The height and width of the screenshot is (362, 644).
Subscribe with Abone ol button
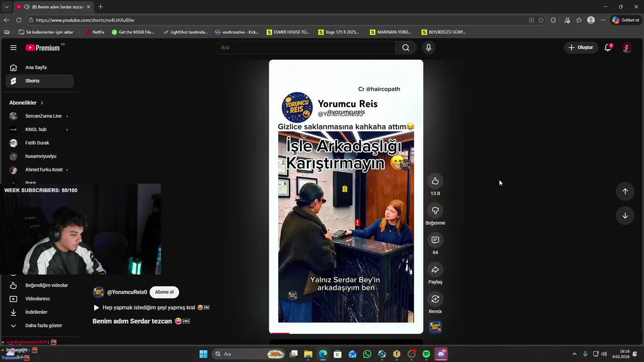tap(164, 292)
